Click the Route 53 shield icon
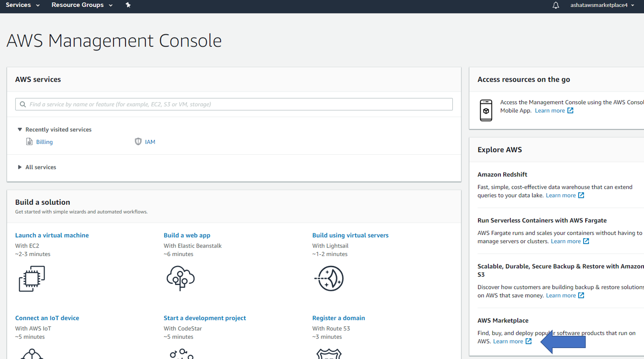 pyautogui.click(x=329, y=354)
